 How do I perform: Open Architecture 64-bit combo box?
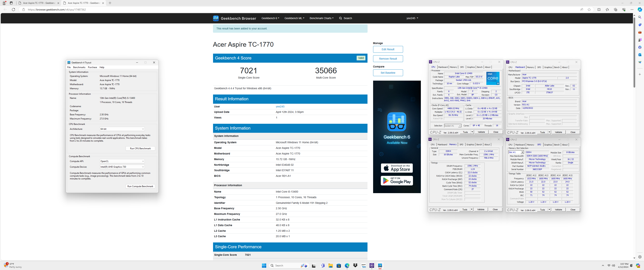click(122, 129)
